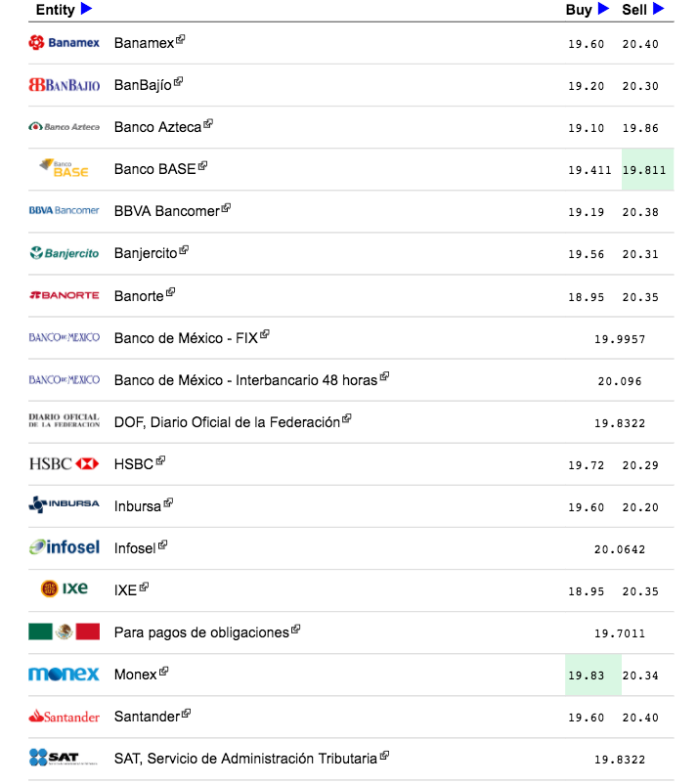Click the Monex logo

point(65,675)
